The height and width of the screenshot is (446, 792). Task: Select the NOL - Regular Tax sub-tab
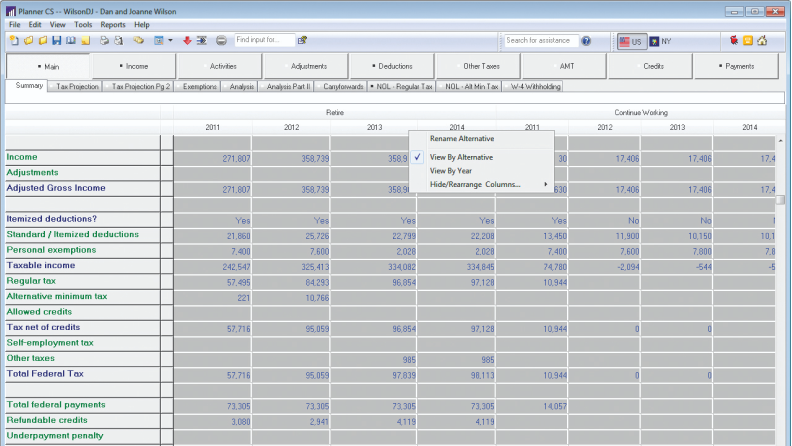[402, 86]
